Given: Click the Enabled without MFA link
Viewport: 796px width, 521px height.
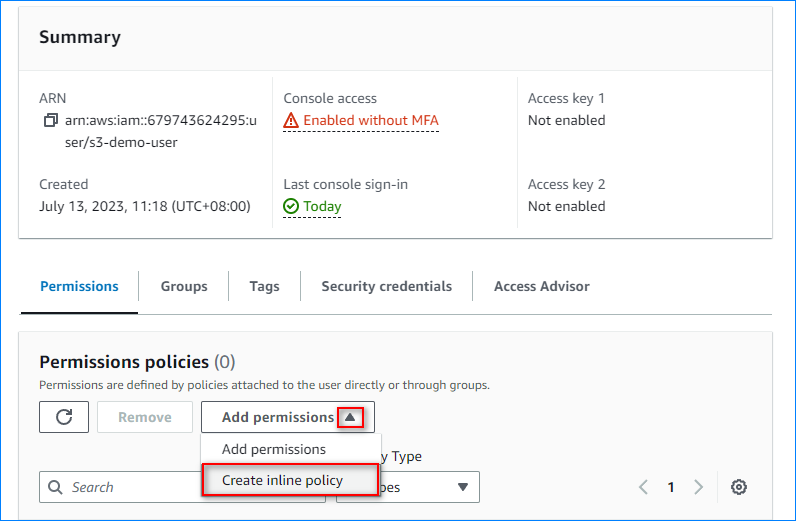Looking at the screenshot, I should click(370, 121).
